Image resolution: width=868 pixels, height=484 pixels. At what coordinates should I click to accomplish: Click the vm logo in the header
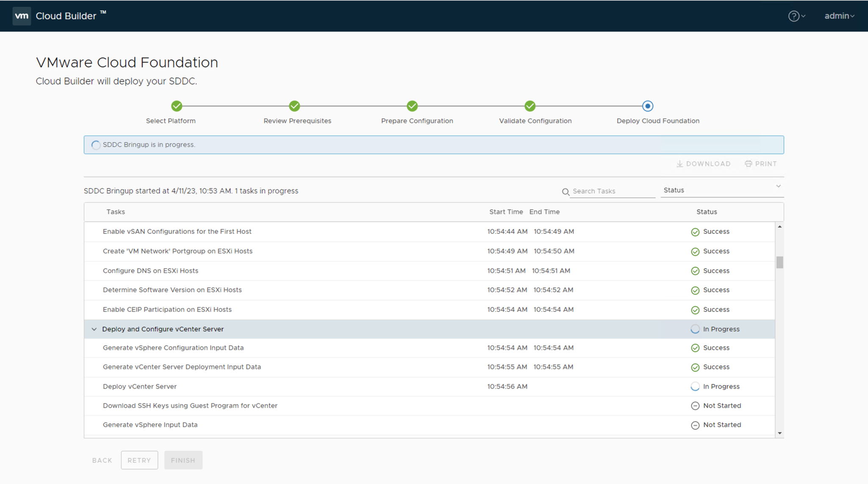tap(22, 16)
